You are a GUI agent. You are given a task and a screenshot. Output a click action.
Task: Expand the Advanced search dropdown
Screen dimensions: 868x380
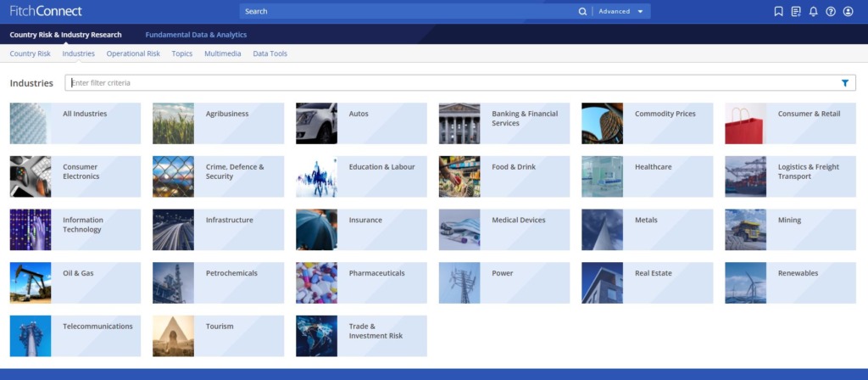[621, 12]
